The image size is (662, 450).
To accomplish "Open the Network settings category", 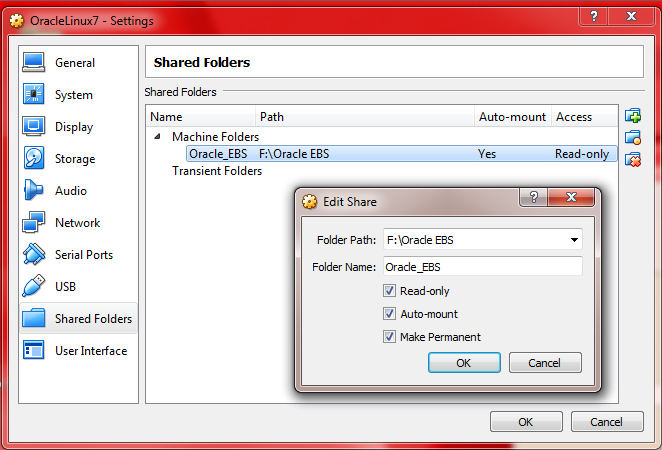I will 79,223.
